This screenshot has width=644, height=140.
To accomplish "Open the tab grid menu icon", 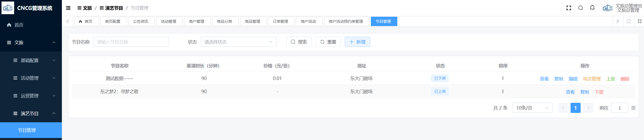I will (x=639, y=22).
